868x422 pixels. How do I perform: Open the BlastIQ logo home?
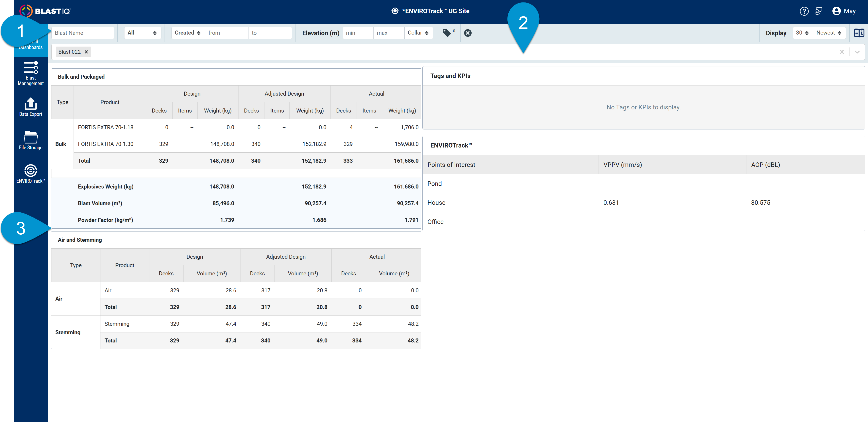pos(45,11)
